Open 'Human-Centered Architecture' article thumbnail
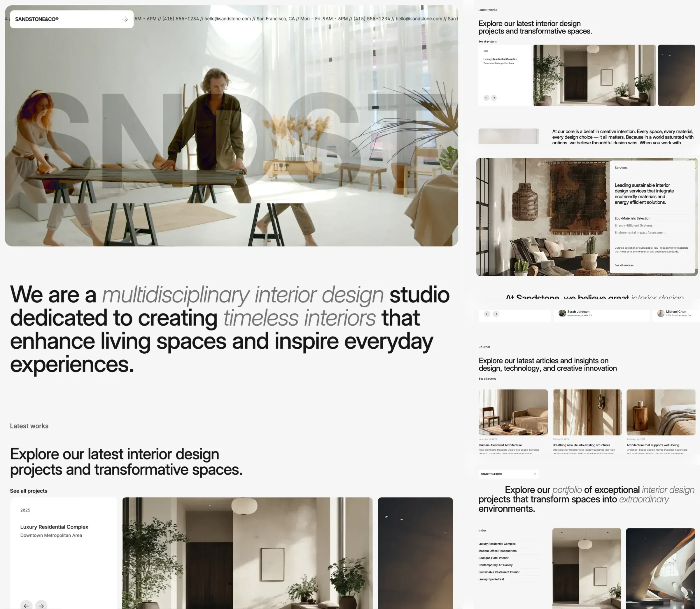 (x=513, y=412)
